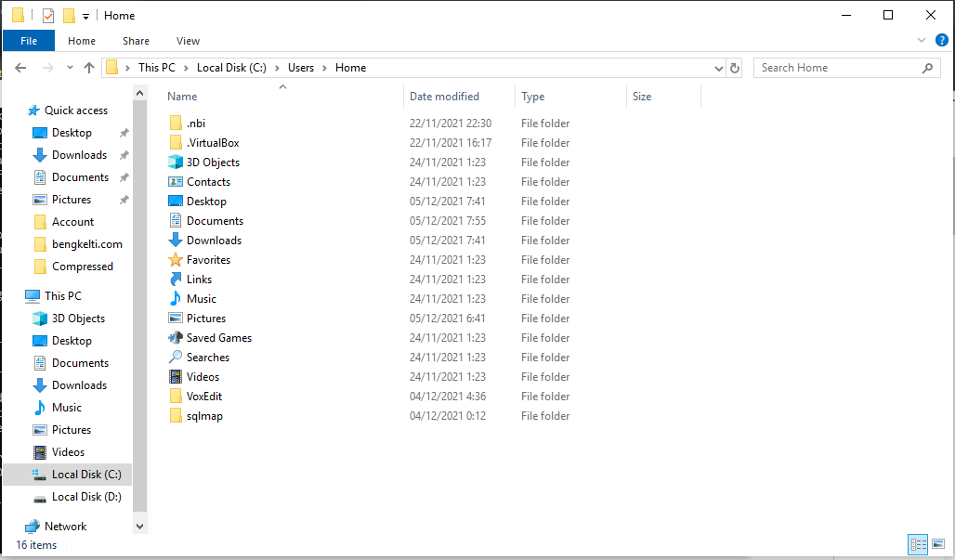Viewport: 955px width, 560px height.
Task: Go up one level with Up arrow
Action: [x=89, y=68]
